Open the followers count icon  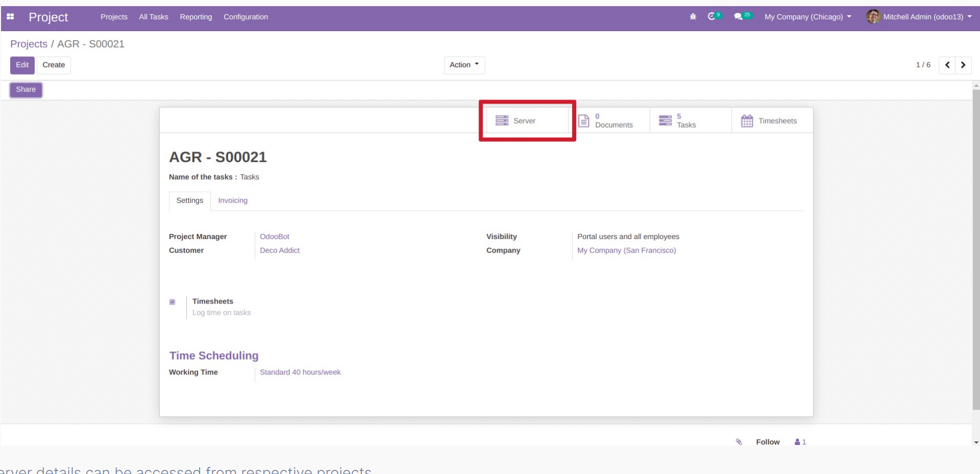[x=800, y=442]
